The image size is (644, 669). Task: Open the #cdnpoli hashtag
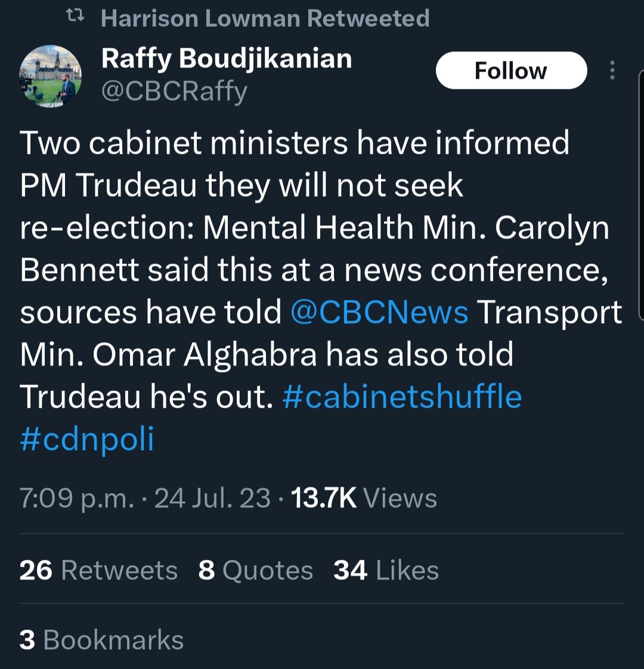(87, 439)
